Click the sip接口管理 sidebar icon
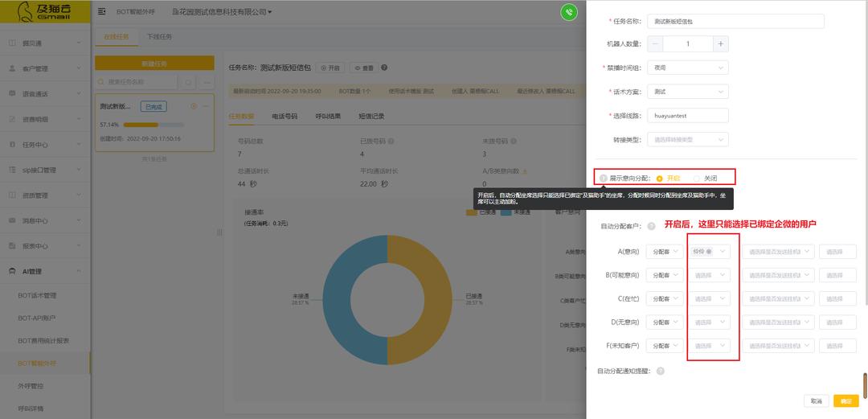The image size is (868, 419). (12, 170)
